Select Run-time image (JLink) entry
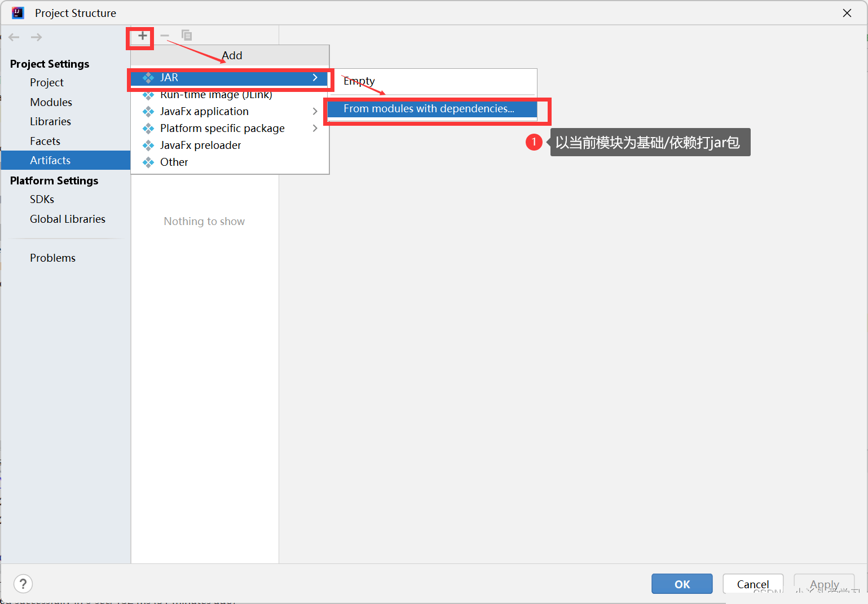This screenshot has height=604, width=868. [215, 95]
